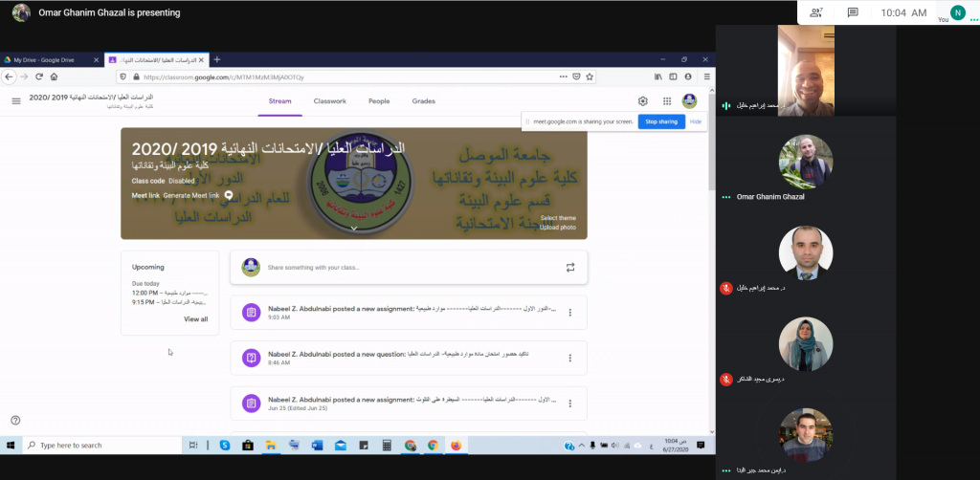Screen dimensions: 980x480
Task: Open Classroom help question mark
Action: [15, 420]
